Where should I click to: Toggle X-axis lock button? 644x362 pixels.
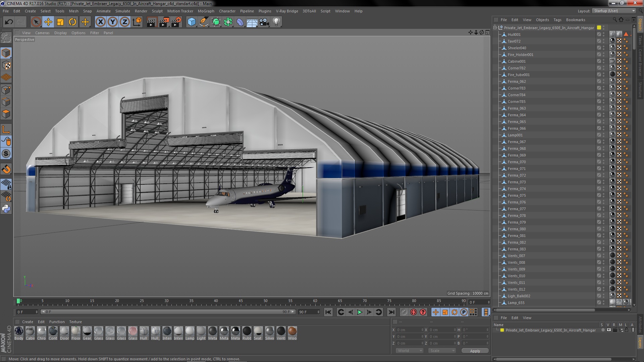tap(100, 22)
